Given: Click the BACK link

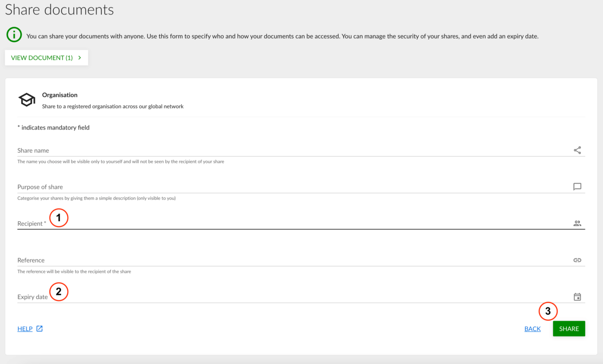Looking at the screenshot, I should 532,329.
